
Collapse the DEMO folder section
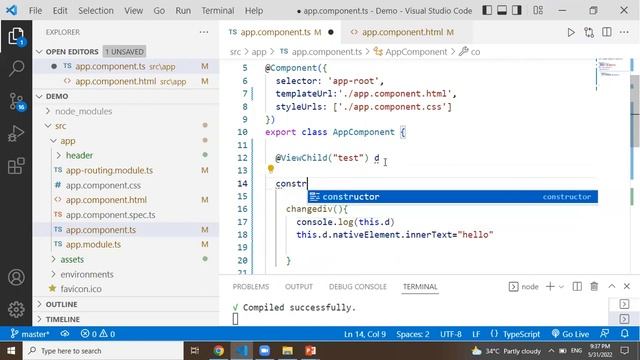point(40,96)
